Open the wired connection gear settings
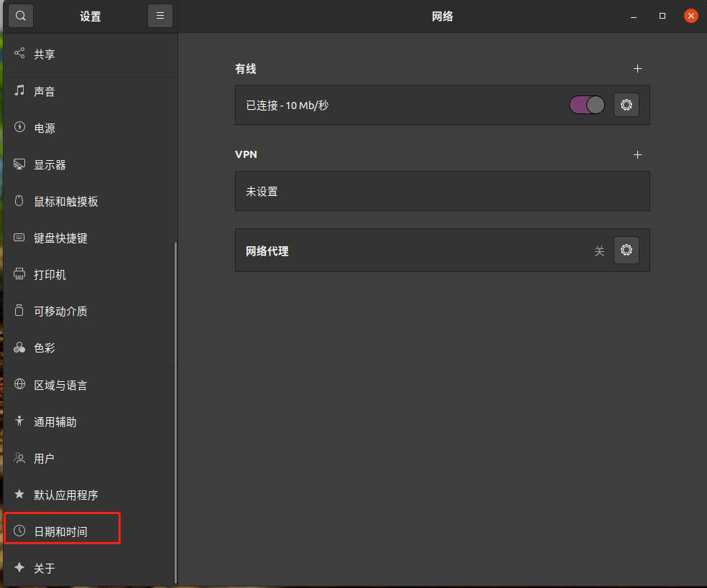This screenshot has width=707, height=588. click(x=626, y=105)
